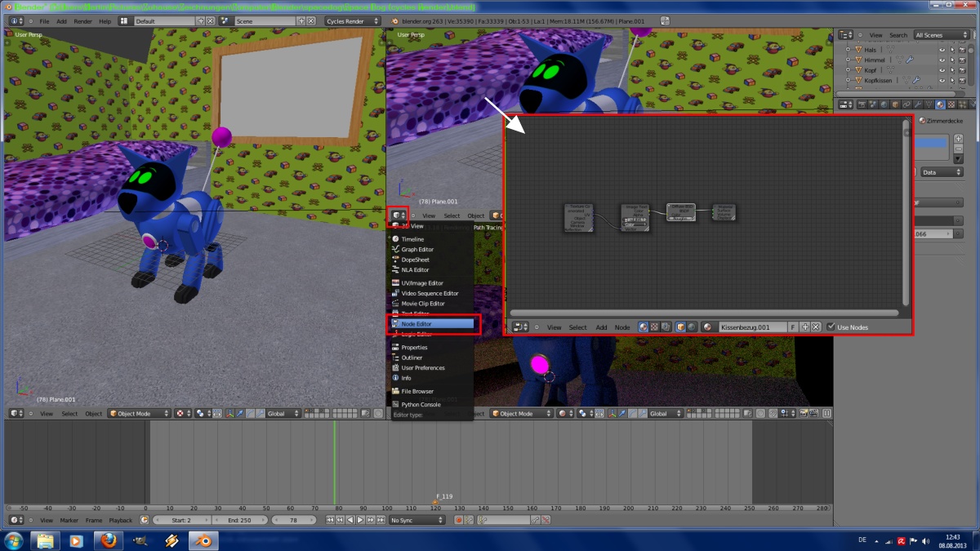Open the Object Mode dropdown in left viewport

pos(139,414)
